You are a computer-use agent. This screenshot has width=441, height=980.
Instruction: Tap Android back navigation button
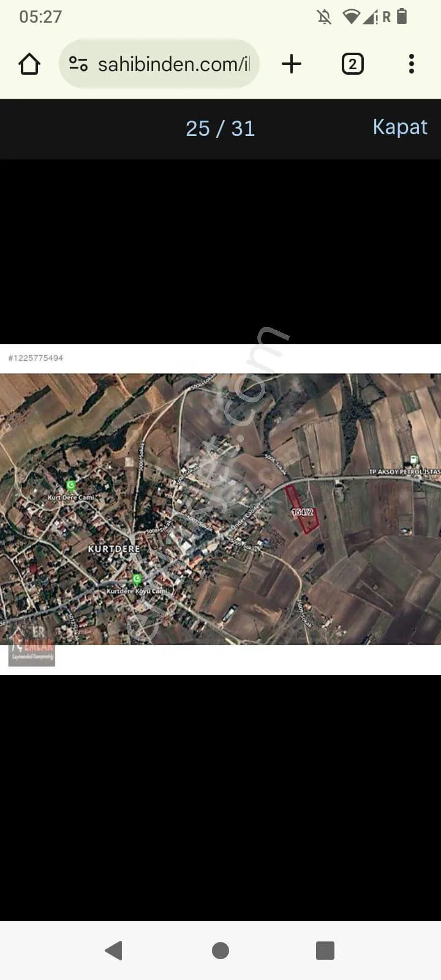coord(114,950)
